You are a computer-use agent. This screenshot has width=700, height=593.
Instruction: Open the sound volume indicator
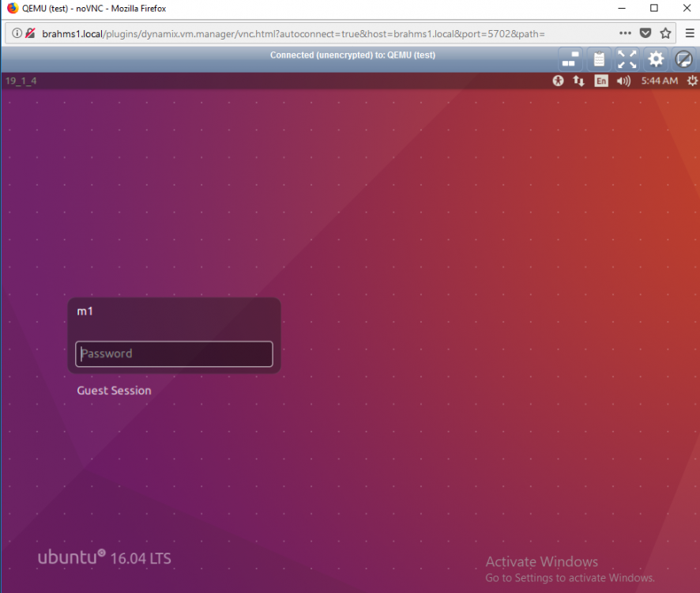click(x=623, y=81)
